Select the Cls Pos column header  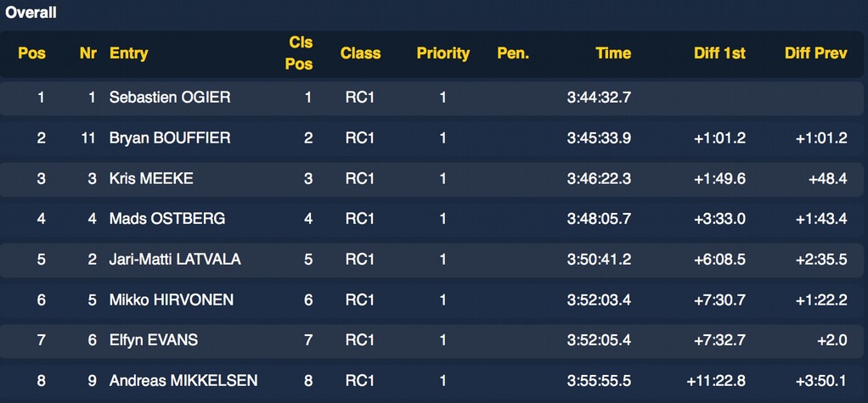coord(300,53)
